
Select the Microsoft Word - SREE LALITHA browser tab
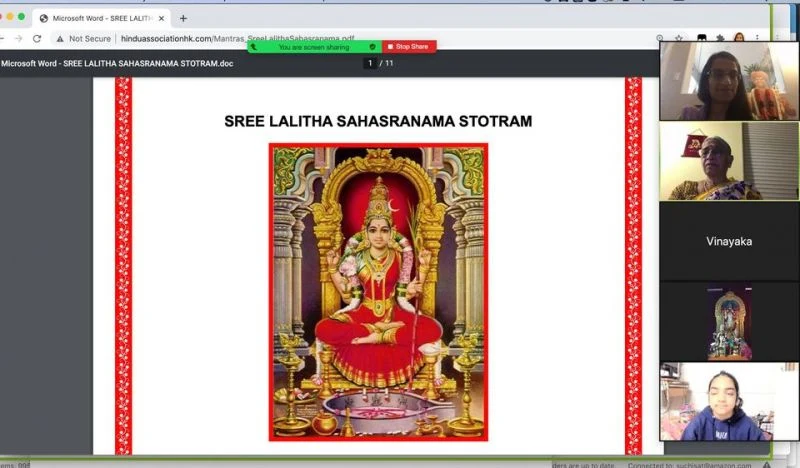click(x=102, y=18)
